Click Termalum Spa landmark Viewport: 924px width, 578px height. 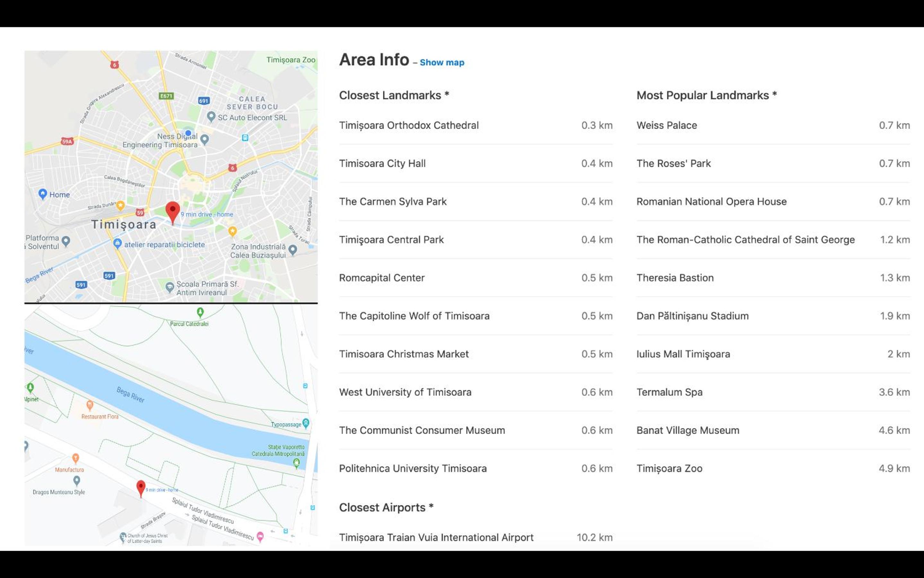(x=773, y=392)
